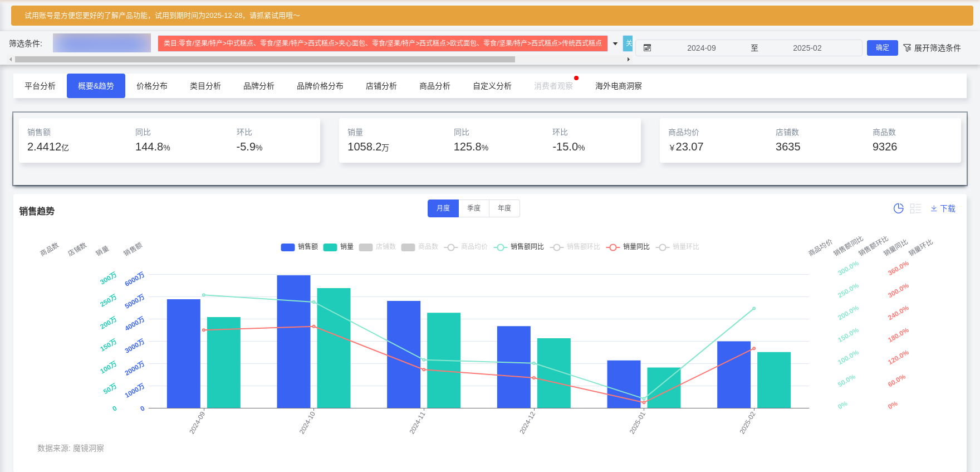Enable 商品均价 legend line
This screenshot has width=980, height=472.
(466, 247)
